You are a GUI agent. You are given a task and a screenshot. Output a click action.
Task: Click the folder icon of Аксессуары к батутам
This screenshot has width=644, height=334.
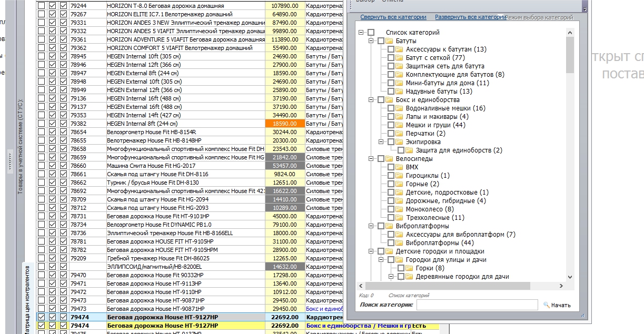399,49
